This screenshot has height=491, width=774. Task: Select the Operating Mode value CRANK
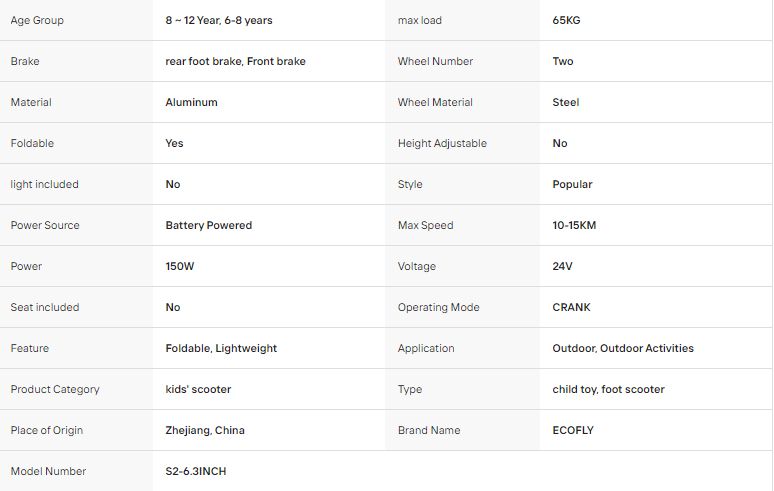[x=571, y=307]
